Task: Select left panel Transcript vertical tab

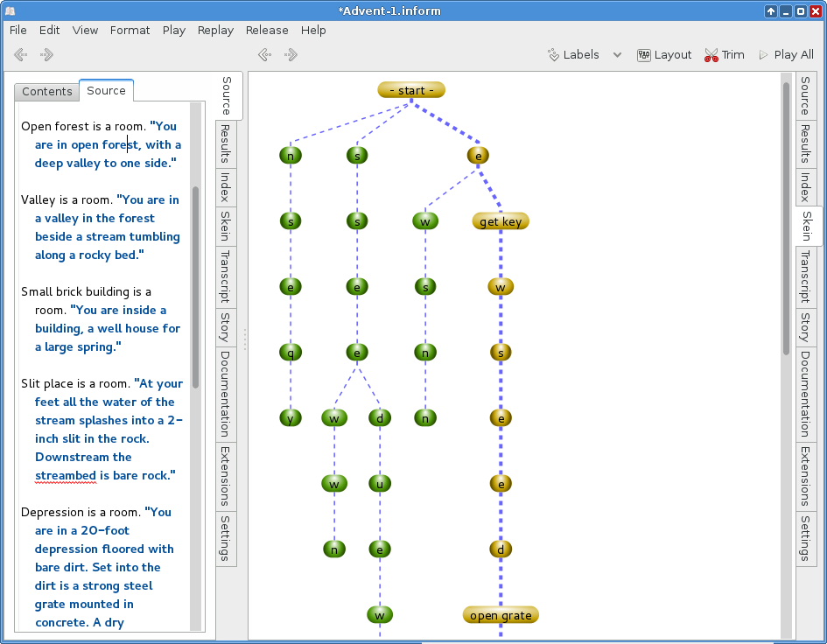Action: click(x=226, y=276)
